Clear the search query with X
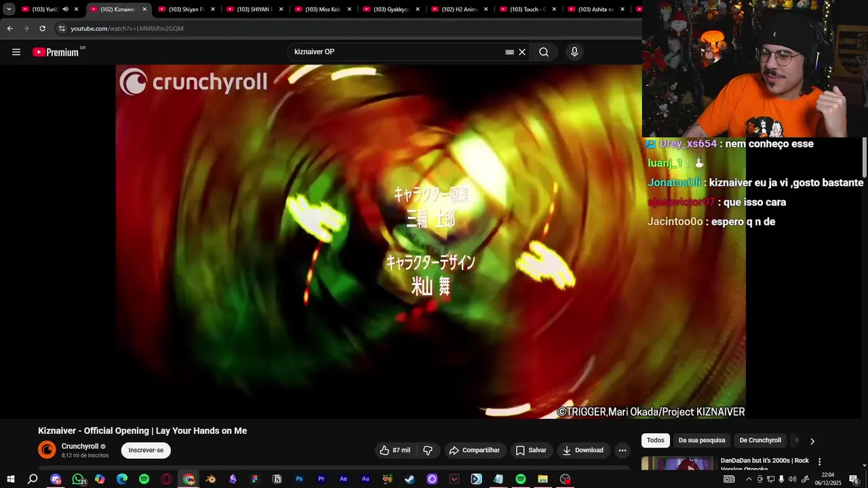This screenshot has height=488, width=868. [522, 52]
